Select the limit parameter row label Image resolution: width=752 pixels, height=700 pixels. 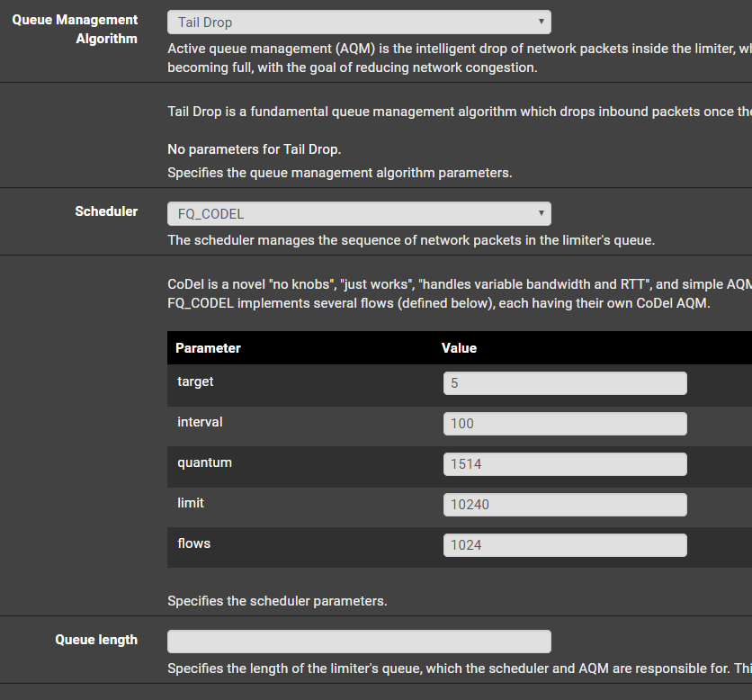[x=191, y=503]
